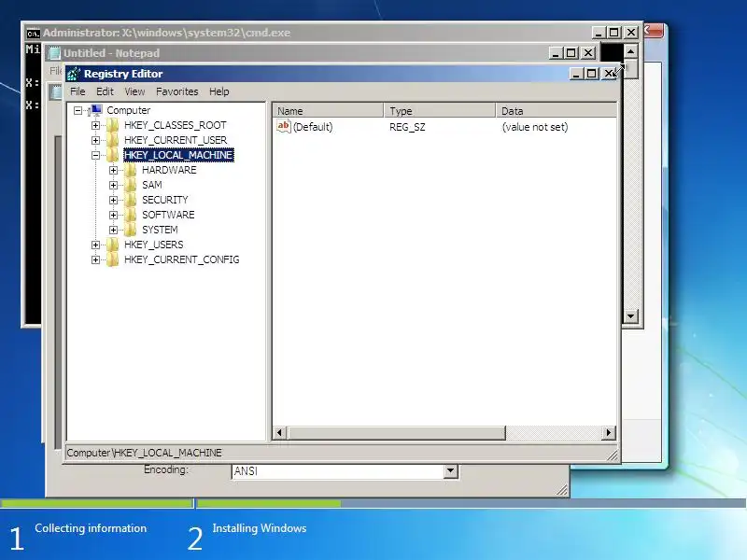Expand the HKEY_CURRENT_CONFIG key
This screenshot has height=560, width=747.
96,259
